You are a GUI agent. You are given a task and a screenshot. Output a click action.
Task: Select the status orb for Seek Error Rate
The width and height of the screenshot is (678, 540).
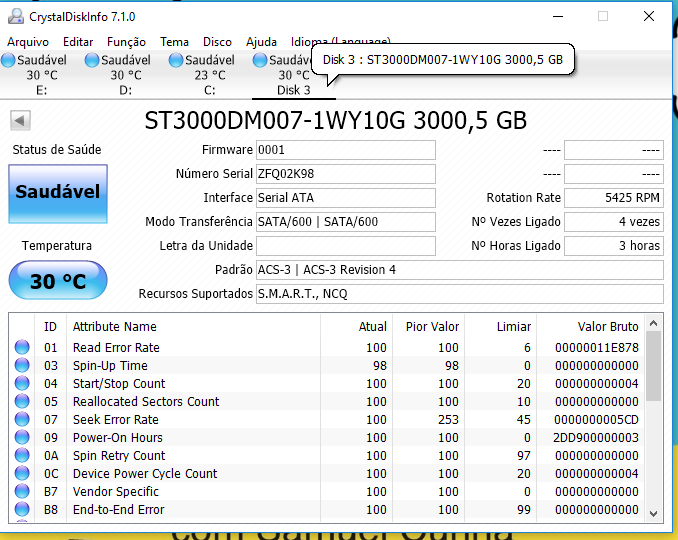pos(22,419)
